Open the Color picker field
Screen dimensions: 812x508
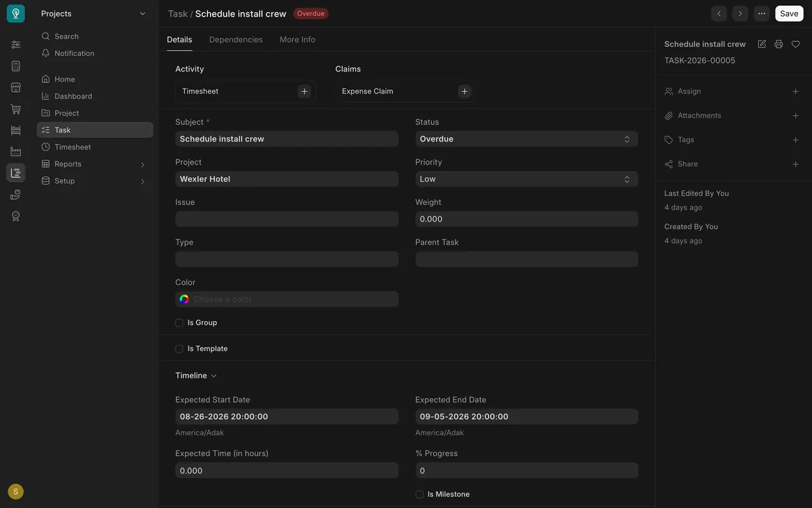[x=287, y=299]
